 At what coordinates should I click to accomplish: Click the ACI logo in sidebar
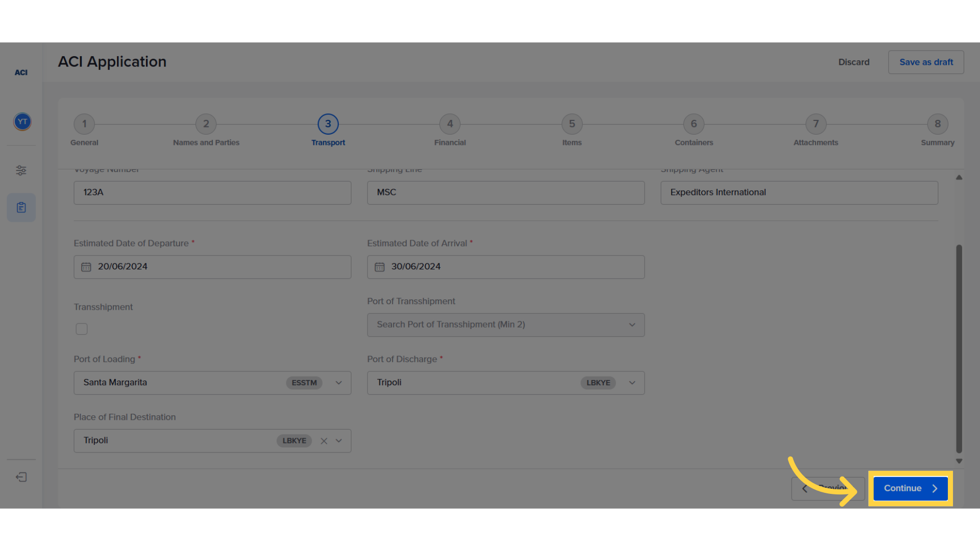pyautogui.click(x=21, y=72)
